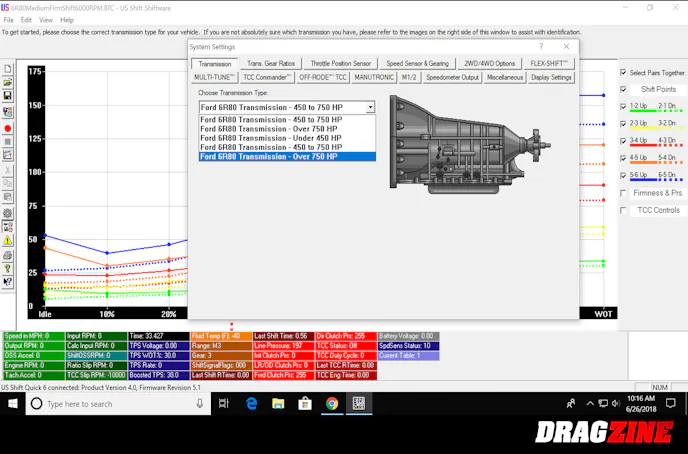Click the Windows search box on taskbar
Screen dimensions: 688x454
(110, 404)
